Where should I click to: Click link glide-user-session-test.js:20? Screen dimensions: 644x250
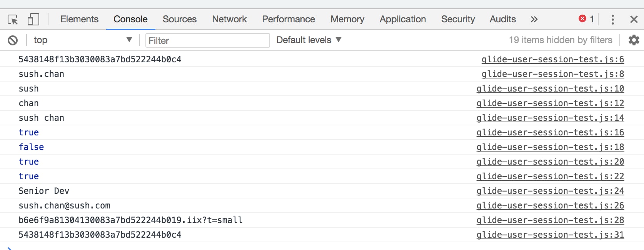pos(550,162)
